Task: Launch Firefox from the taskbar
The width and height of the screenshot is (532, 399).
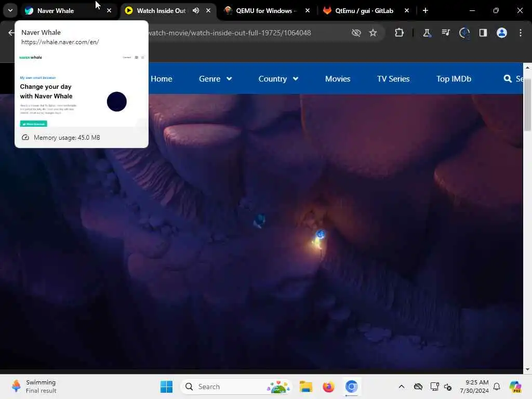Action: (328, 387)
